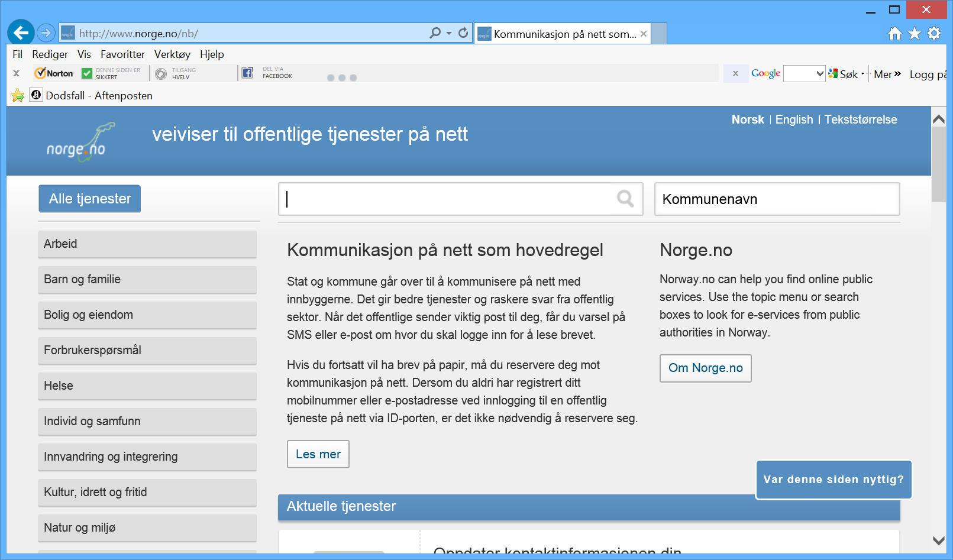Click the Alle tjenester button
Screen dimensions: 953x560
[90, 199]
